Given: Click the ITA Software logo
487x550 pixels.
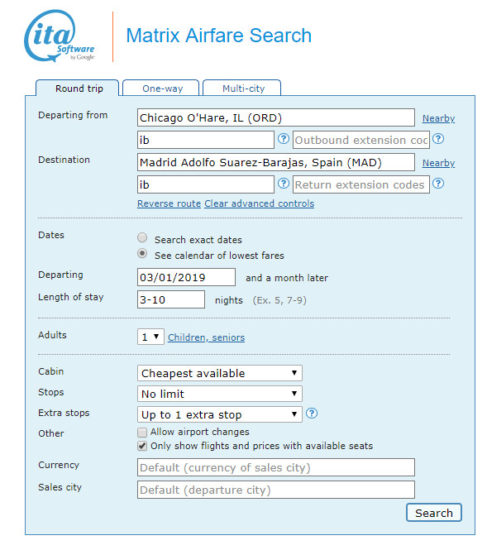Looking at the screenshot, I should [60, 36].
